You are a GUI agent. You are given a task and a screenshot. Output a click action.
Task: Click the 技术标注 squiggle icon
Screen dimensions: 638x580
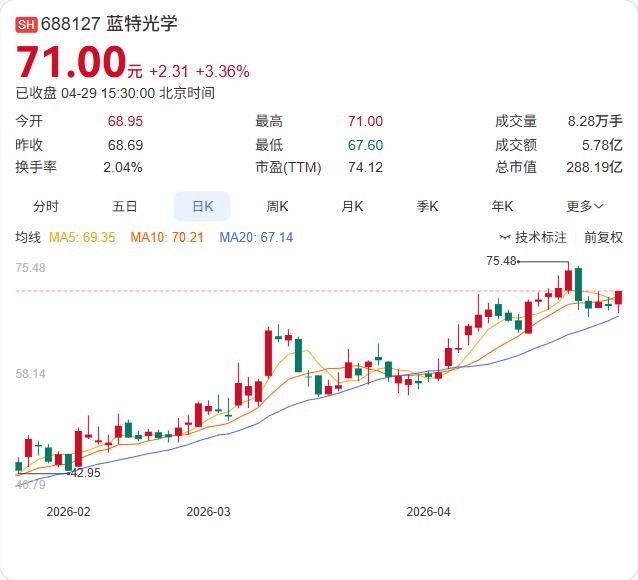coord(505,237)
